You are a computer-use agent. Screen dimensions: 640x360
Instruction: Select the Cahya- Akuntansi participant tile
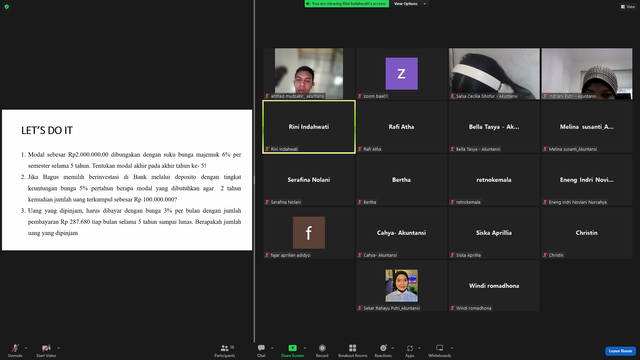(x=402, y=233)
